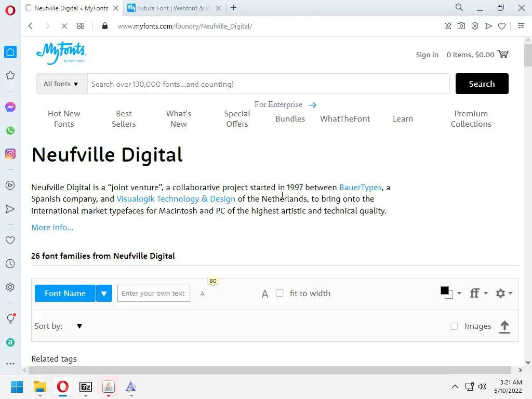This screenshot has width=532, height=399.
Task: Follow the For Enterprise link
Action: point(285,104)
